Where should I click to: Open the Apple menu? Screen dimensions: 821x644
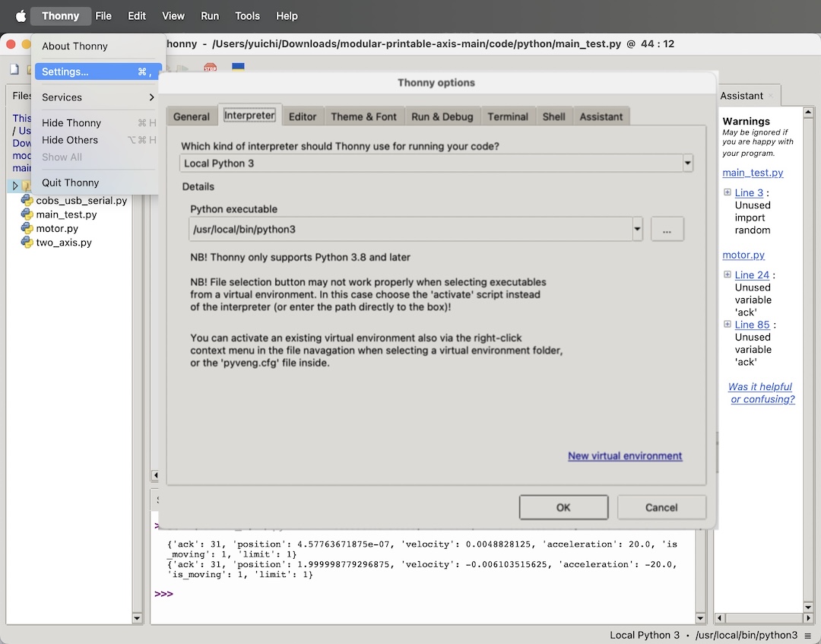(21, 16)
